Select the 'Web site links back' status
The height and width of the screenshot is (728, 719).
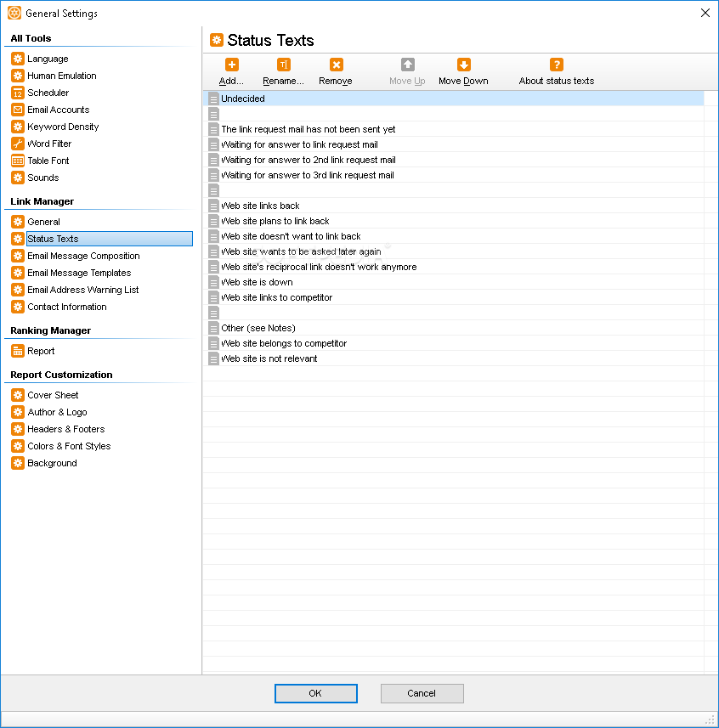[x=453, y=206]
